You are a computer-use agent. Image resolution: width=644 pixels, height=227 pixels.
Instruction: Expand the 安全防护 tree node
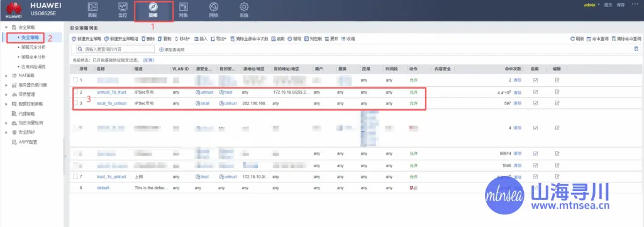6,132
